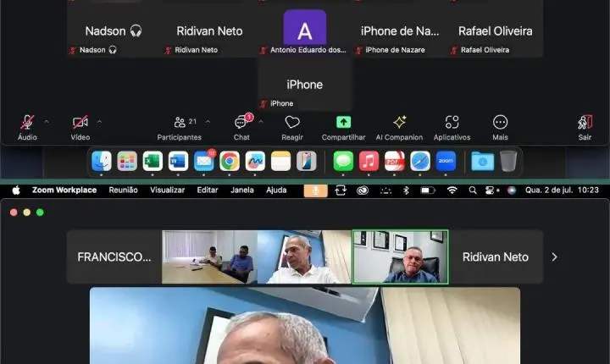Toggle the orange microphone indicator in menu bar
The height and width of the screenshot is (364, 610).
coord(315,190)
